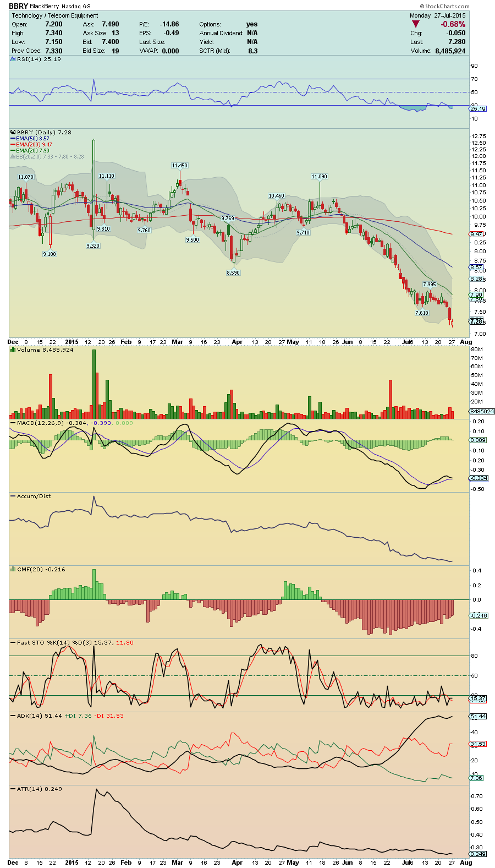Click the Last value 7.280
Image resolution: width=495 pixels, height=868 pixels.
[x=457, y=42]
